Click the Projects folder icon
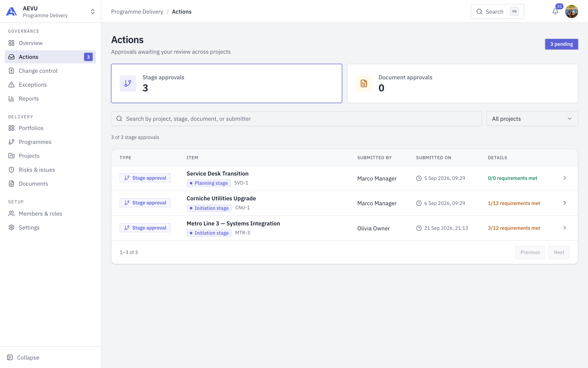This screenshot has height=368, width=588. pyautogui.click(x=11, y=156)
